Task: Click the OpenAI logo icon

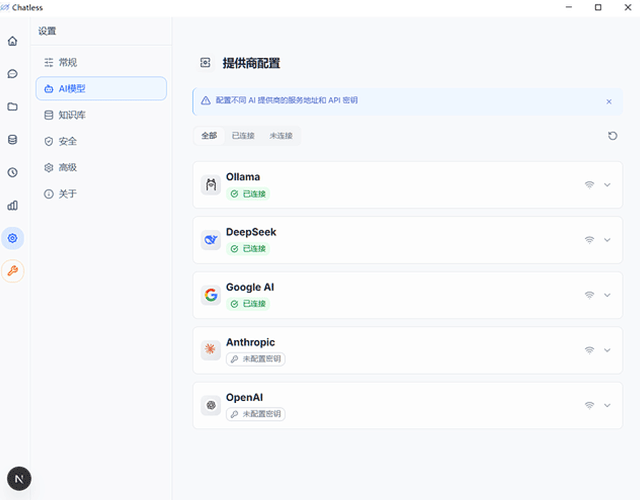Action: (x=211, y=405)
